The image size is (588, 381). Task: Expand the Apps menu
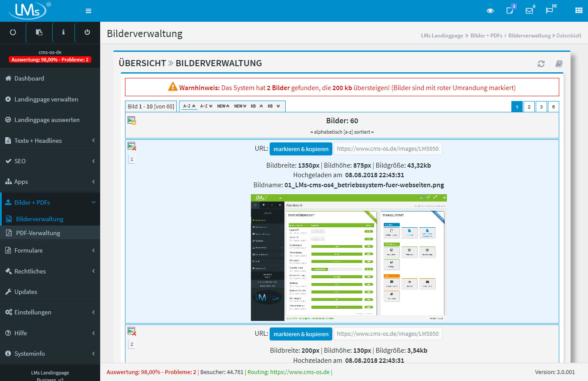click(50, 182)
